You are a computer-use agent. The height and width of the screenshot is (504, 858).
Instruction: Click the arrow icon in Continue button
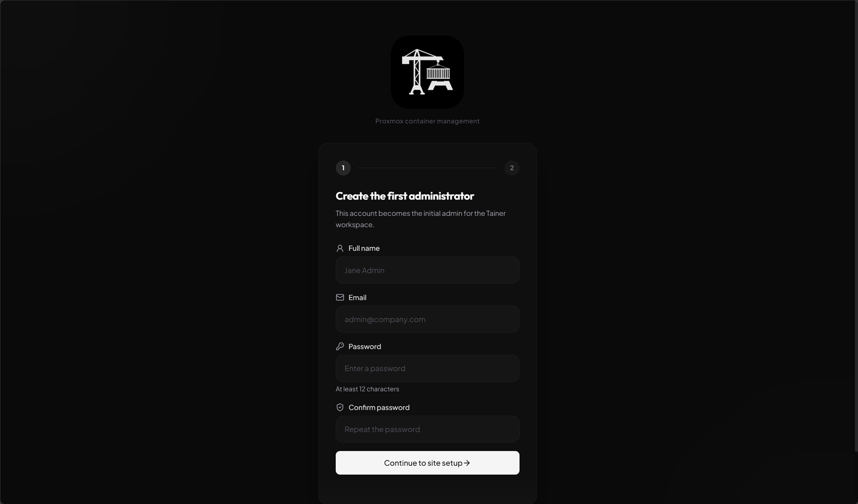[x=467, y=463]
